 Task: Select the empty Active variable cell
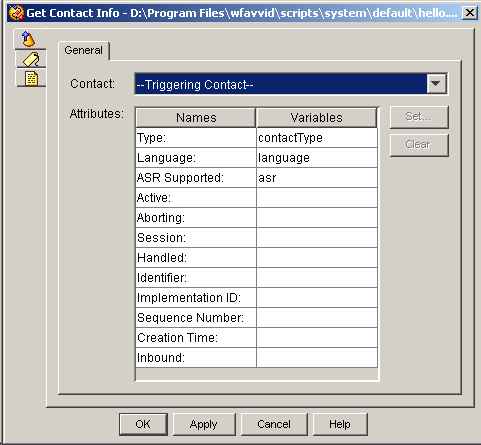[x=317, y=198]
